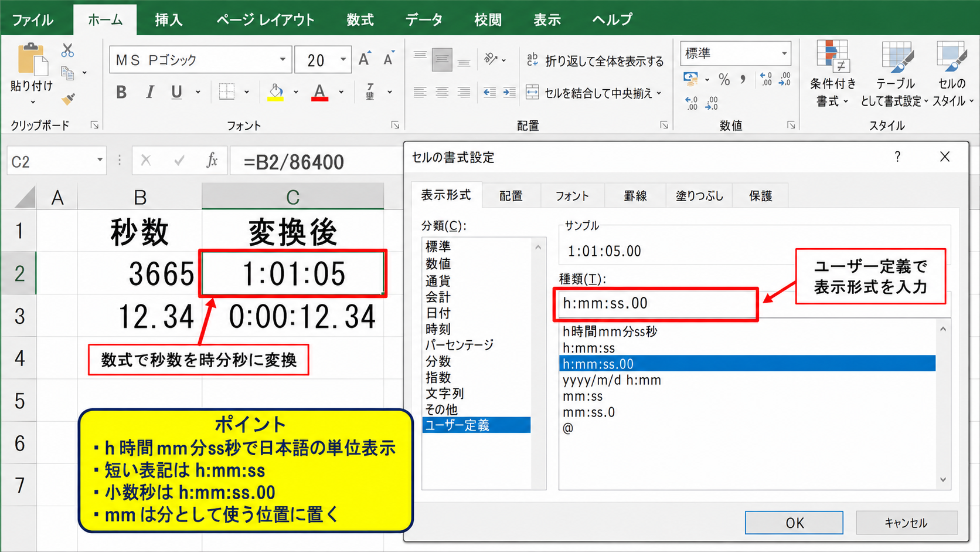
Task: Click セルを結合して中央揃え merge button
Action: tap(589, 93)
